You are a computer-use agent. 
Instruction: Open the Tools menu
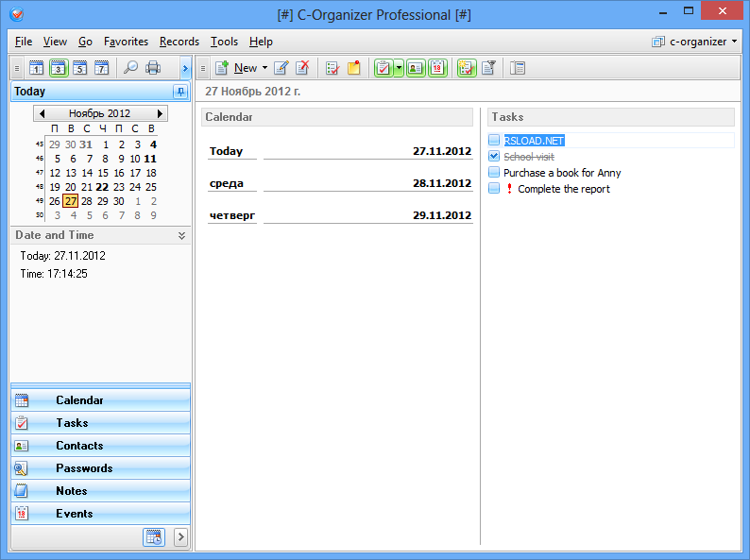tap(224, 42)
